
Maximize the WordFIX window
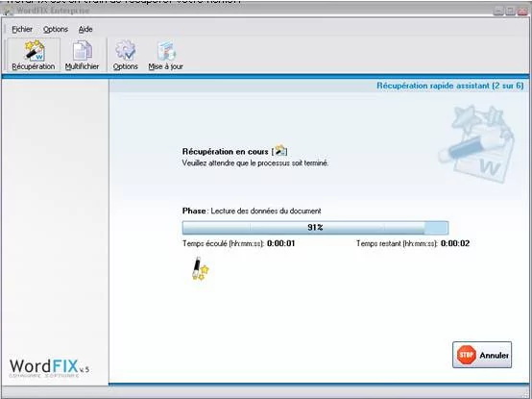[510, 11]
